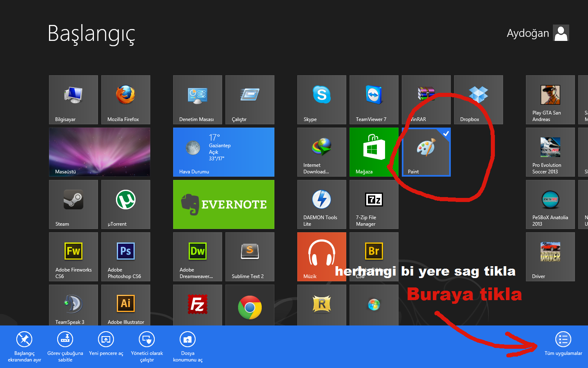Show all apps with Tüm uygulamalar
Viewport: 588px width, 368px height.
click(563, 343)
